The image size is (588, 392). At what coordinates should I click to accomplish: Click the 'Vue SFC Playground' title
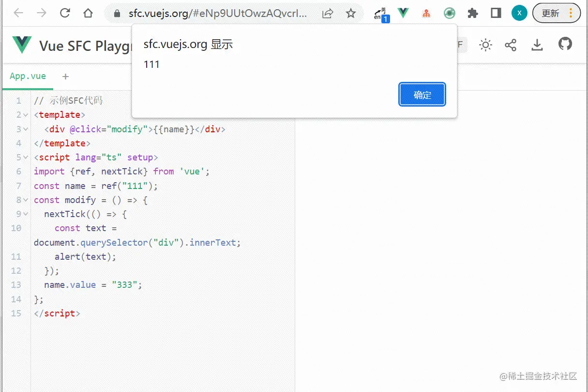[x=86, y=46]
